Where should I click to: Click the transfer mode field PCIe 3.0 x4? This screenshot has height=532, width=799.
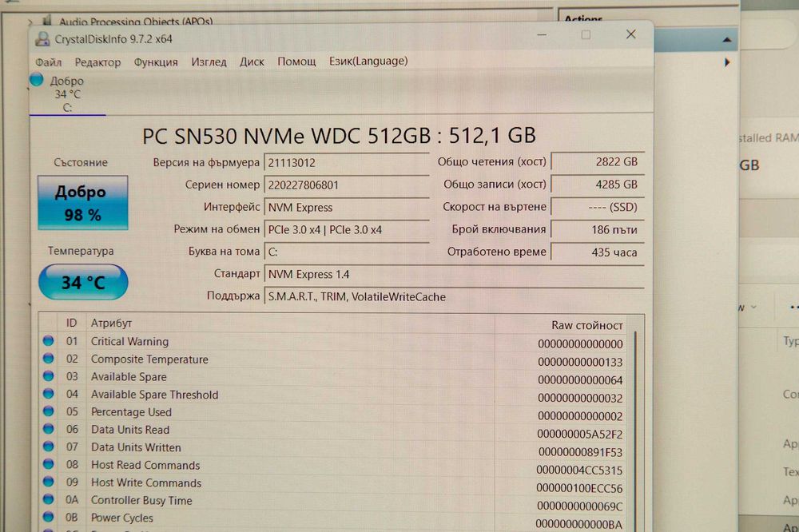point(347,230)
